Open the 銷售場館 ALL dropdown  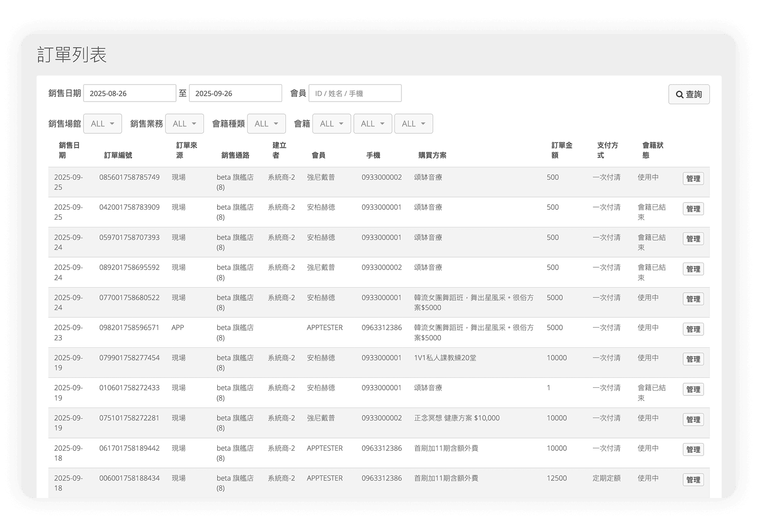[102, 123]
